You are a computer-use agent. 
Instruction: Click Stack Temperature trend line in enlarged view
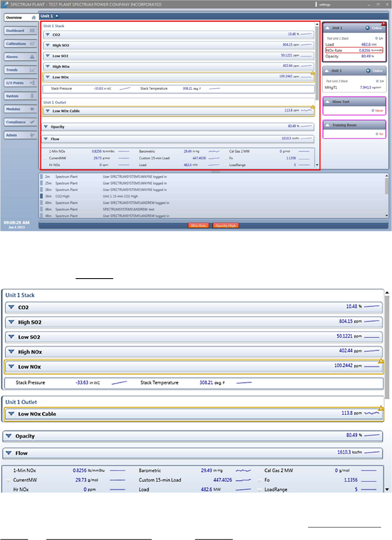click(x=244, y=382)
